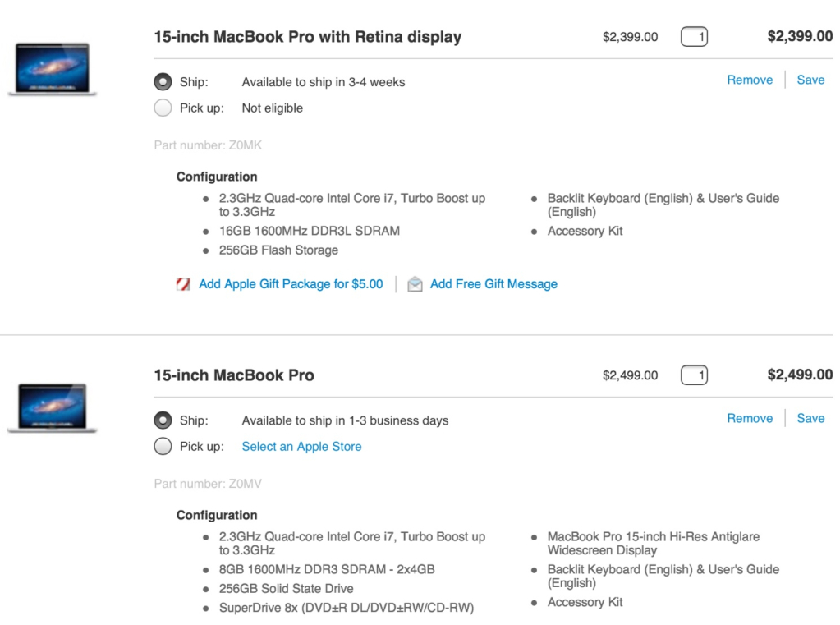Edit quantity field for Retina MacBook Pro
Screen dimensions: 840x625
[694, 37]
